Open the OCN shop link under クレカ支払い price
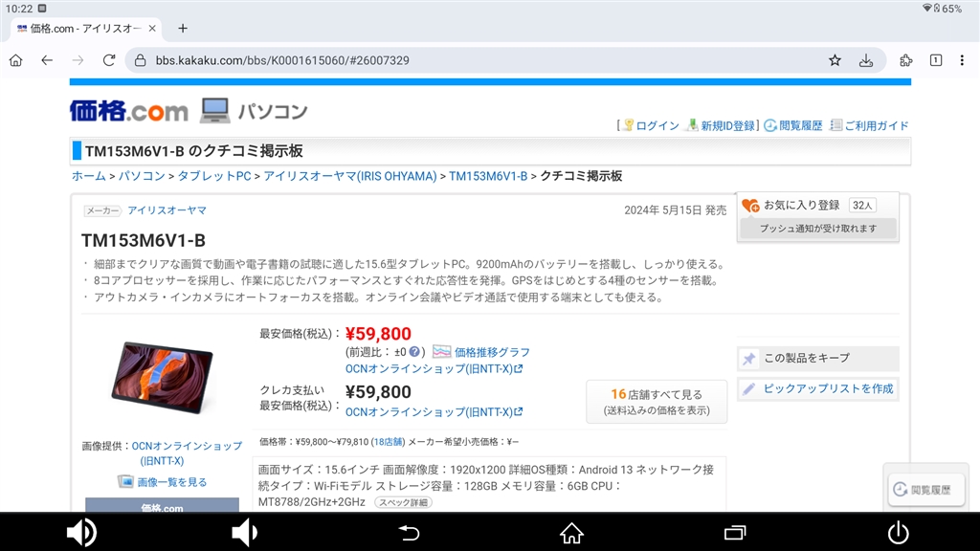 click(x=434, y=411)
